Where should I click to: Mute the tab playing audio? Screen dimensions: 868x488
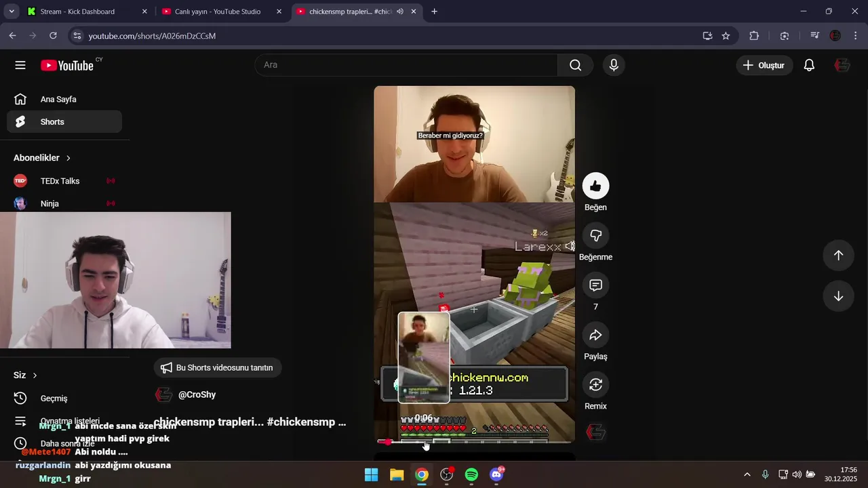coord(400,12)
